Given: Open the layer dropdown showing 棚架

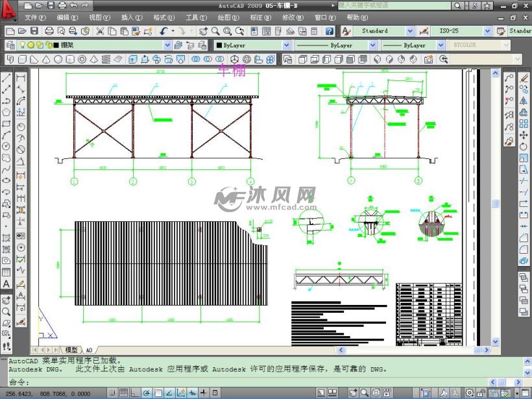Looking at the screenshot, I should click(167, 45).
